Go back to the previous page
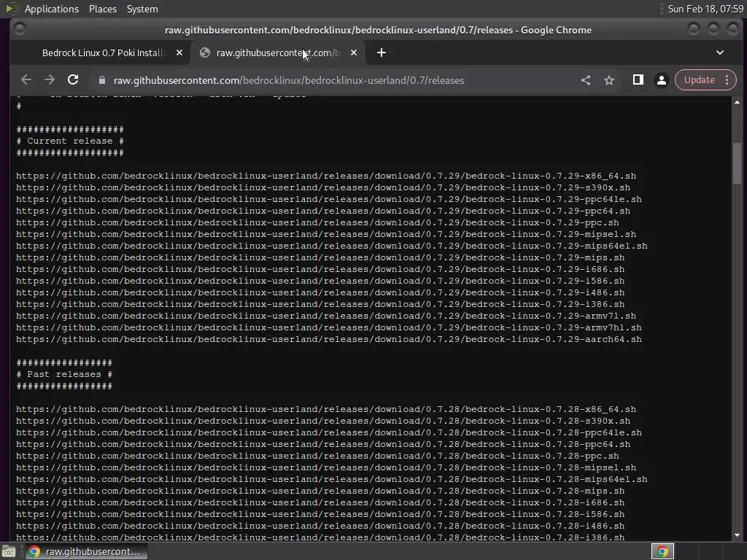The height and width of the screenshot is (560, 747). (26, 80)
